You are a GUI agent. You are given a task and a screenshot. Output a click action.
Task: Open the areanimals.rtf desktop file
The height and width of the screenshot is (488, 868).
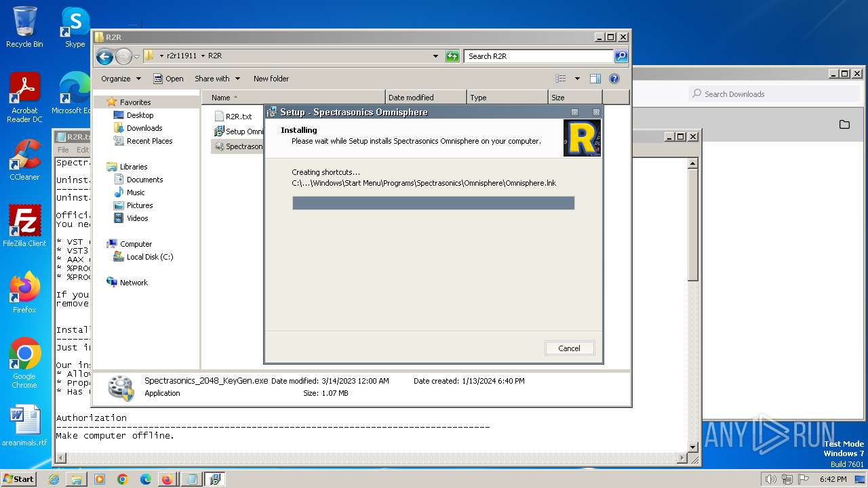[24, 426]
